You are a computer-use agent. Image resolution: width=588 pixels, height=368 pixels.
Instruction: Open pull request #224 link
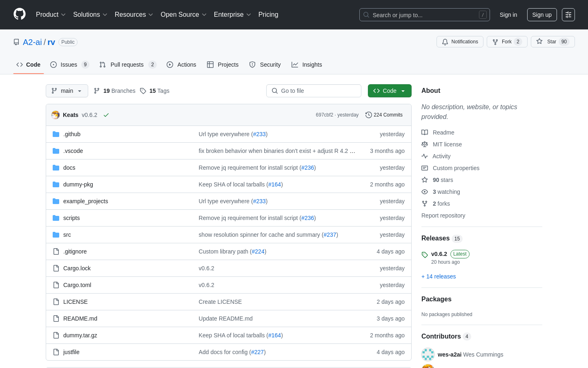[258, 251]
